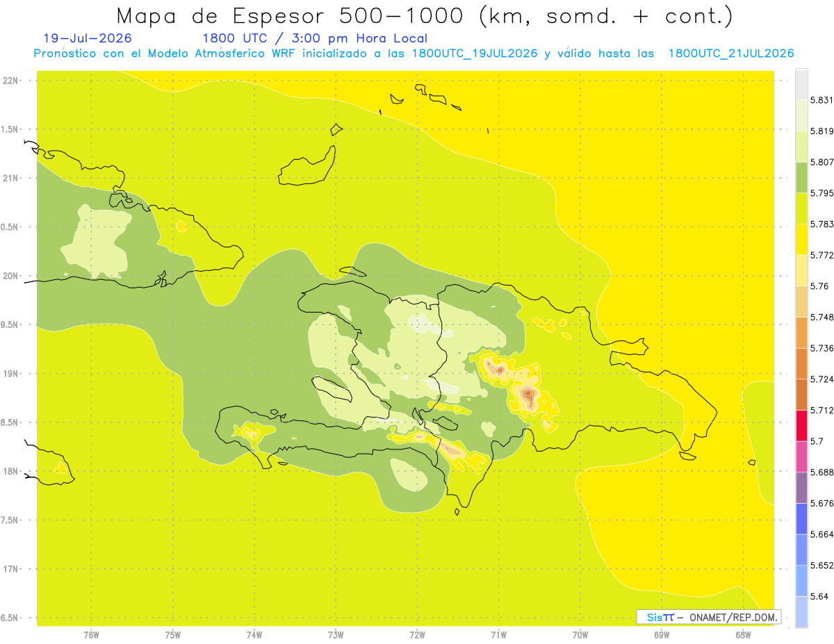This screenshot has height=644, width=834.
Task: Click the 72W longitude axis label
Action: [x=417, y=635]
